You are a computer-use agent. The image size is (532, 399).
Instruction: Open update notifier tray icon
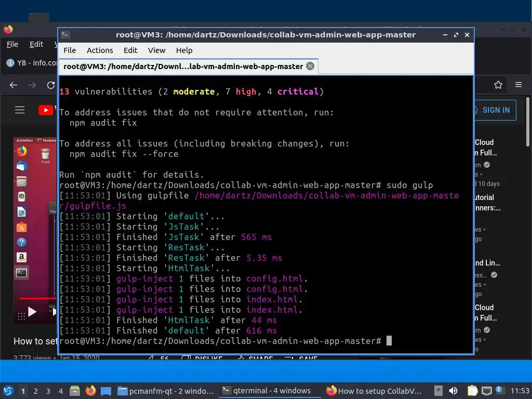tap(499, 390)
